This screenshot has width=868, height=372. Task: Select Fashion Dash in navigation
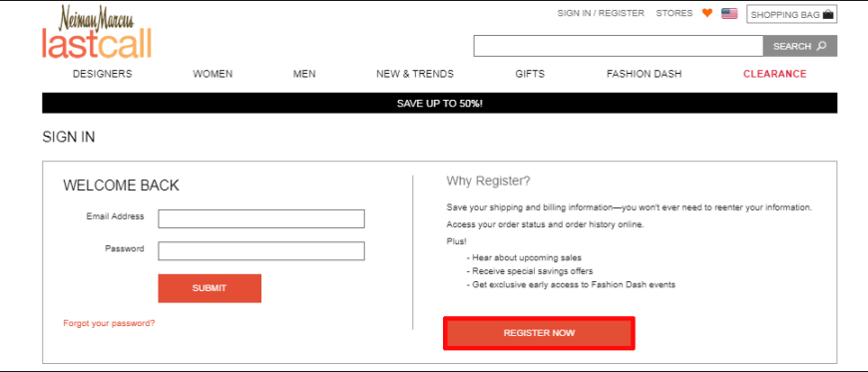pos(644,74)
